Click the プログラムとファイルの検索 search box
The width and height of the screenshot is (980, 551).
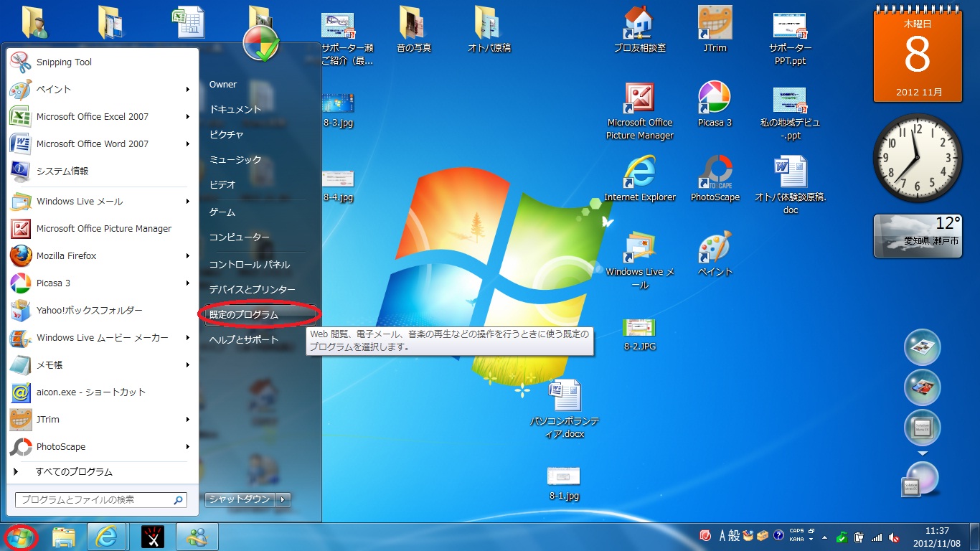click(x=101, y=500)
